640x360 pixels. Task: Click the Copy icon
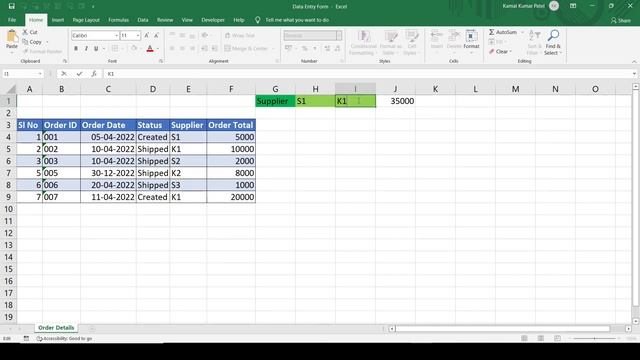click(x=25, y=42)
